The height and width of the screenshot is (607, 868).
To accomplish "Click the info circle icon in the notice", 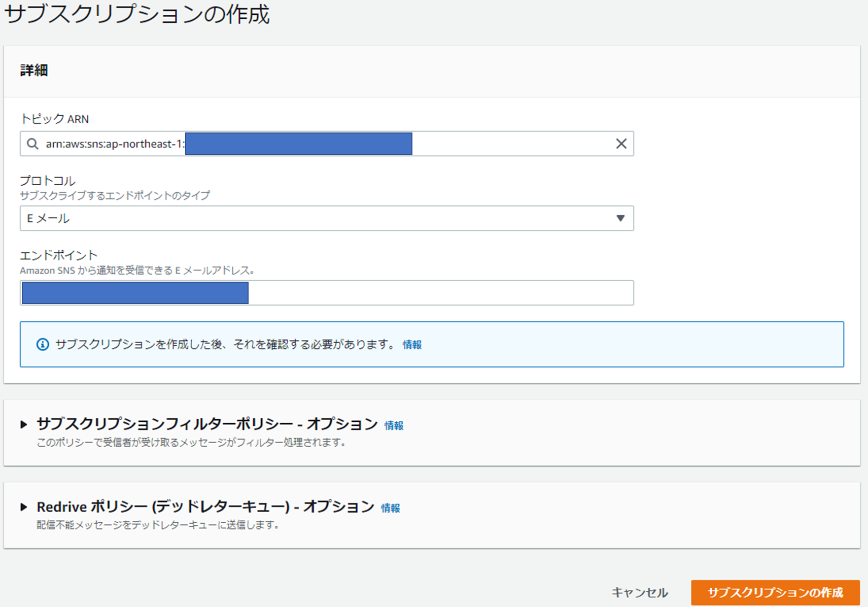I will [x=43, y=345].
